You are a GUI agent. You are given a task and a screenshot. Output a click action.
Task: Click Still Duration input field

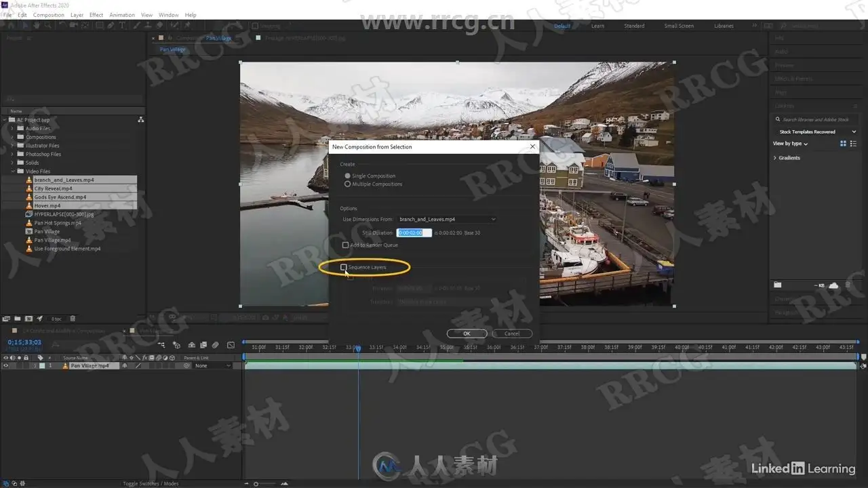pos(414,232)
